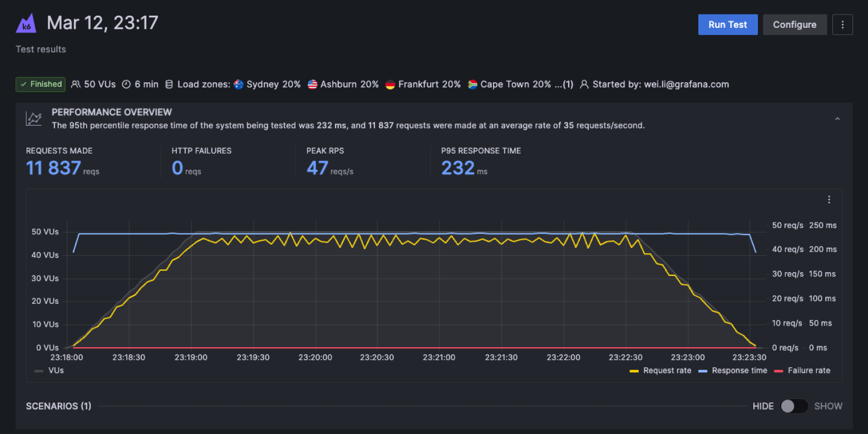Click the Run Test button
Viewport: 868px width, 434px height.
tap(727, 24)
